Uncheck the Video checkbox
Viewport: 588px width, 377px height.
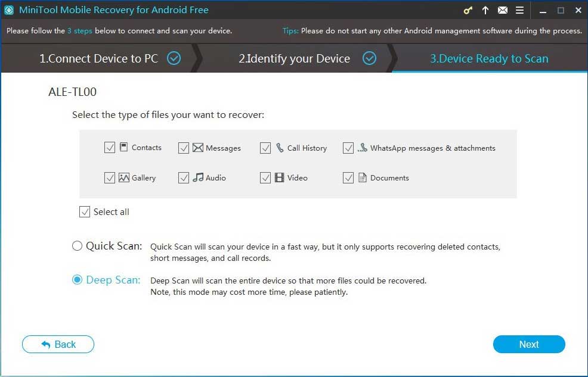pos(265,177)
